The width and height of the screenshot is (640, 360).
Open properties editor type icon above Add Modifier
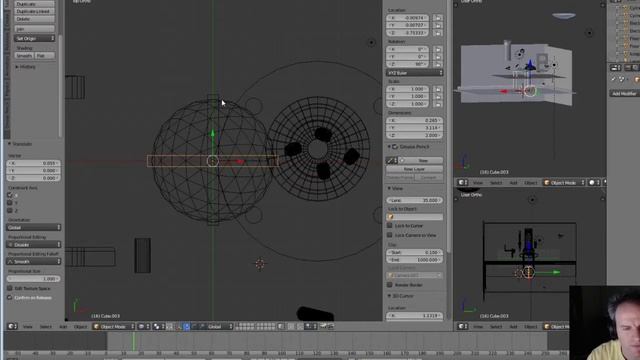616,67
